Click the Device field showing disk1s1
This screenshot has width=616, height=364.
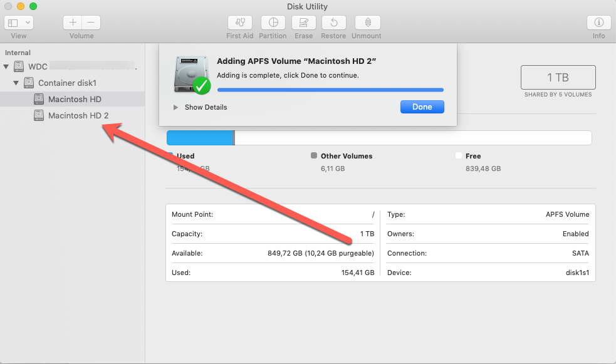tap(577, 273)
